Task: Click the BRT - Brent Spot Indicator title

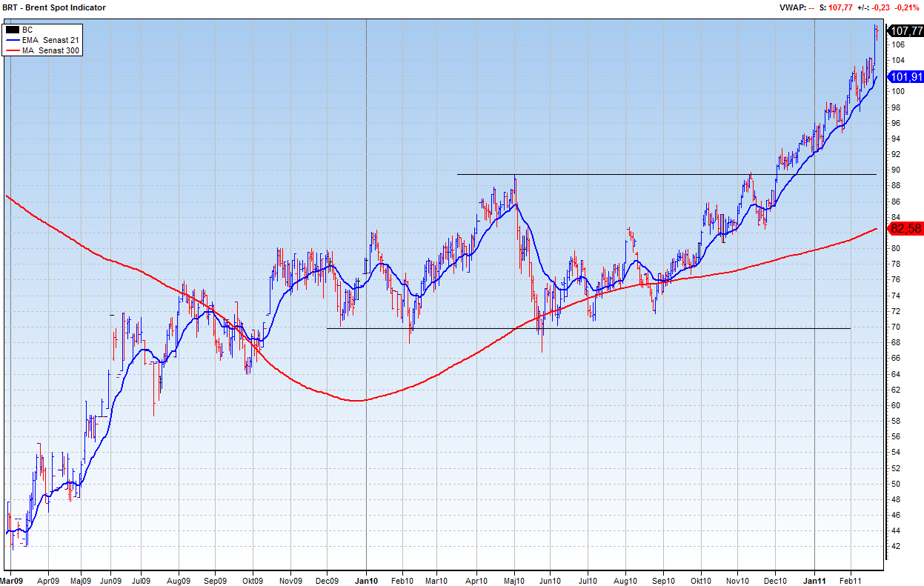Action: 54,7
